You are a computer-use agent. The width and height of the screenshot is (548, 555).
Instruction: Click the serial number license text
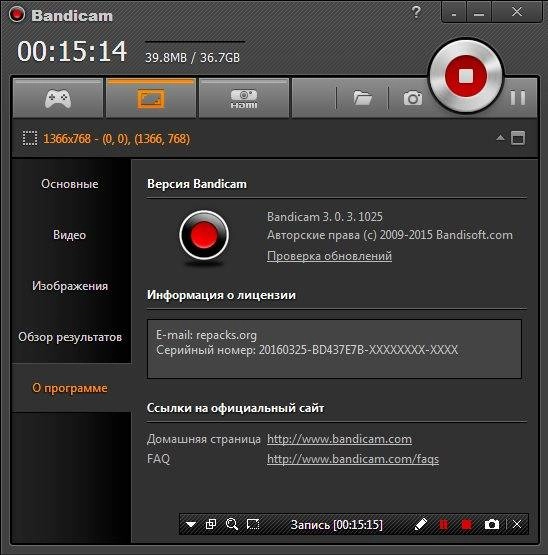pos(307,350)
